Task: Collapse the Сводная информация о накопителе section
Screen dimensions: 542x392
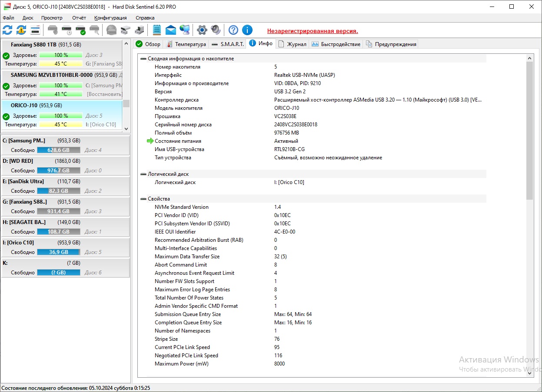Action: 143,59
